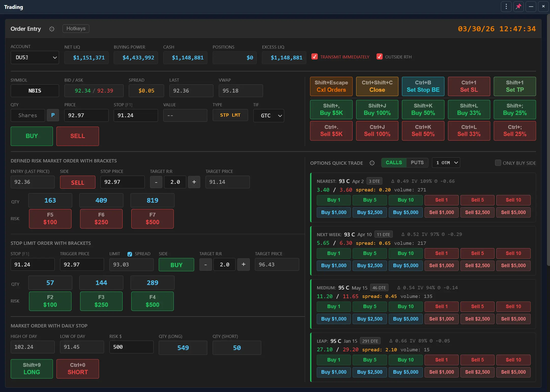
Task: Click Buy 1 on the nearest expiration
Action: [333, 200]
